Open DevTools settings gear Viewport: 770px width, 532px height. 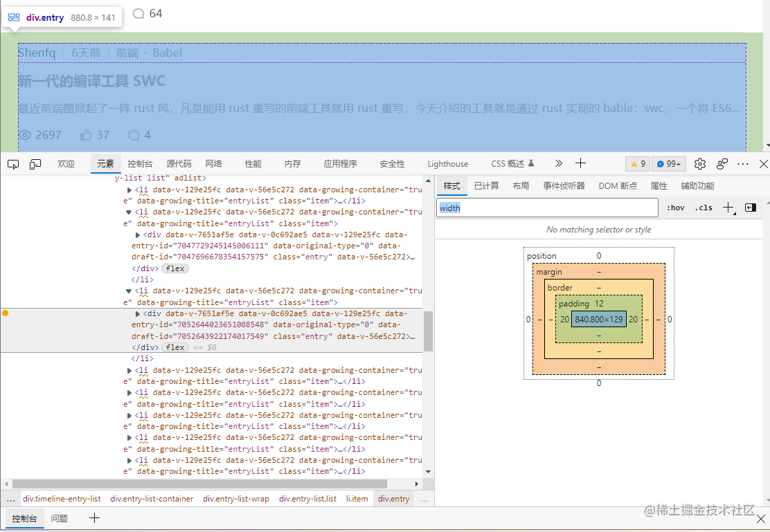700,164
